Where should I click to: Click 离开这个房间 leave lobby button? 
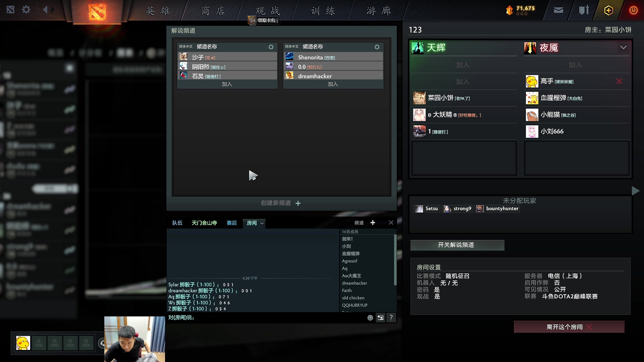click(x=569, y=327)
